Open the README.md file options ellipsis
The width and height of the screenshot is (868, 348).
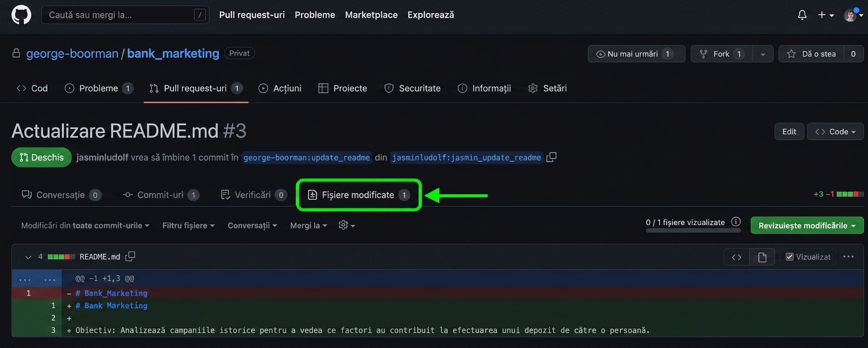pos(848,256)
